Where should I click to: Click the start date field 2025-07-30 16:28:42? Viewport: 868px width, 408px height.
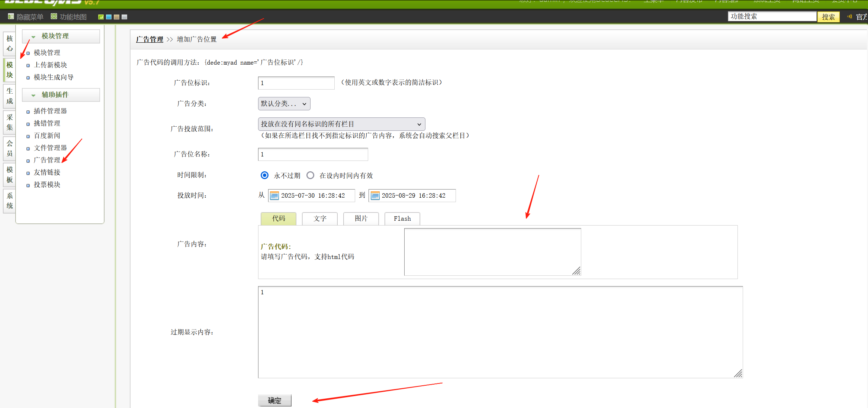tap(311, 195)
